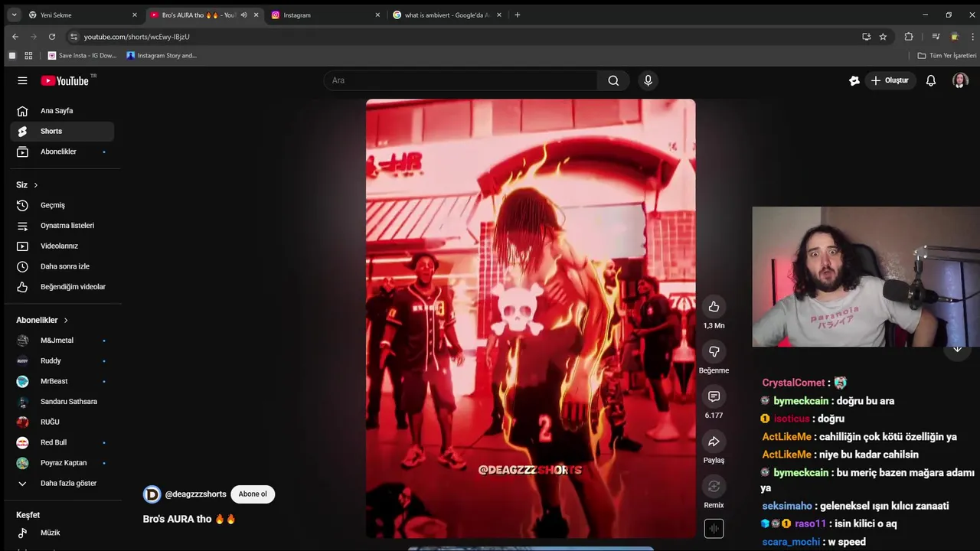The image size is (980, 551).
Task: Start voice search with microphone icon
Action: click(x=648, y=80)
